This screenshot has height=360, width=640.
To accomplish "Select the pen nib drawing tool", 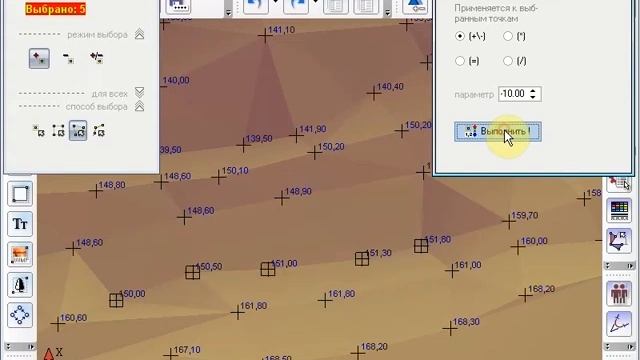I will [20, 284].
